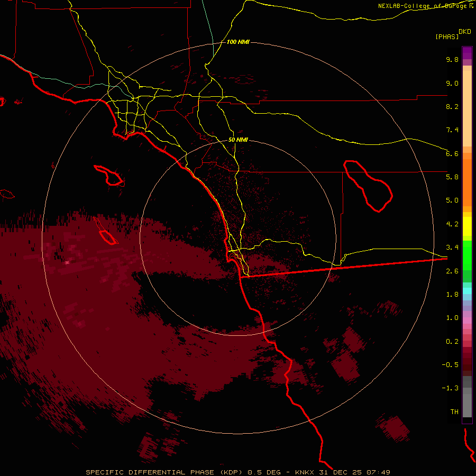Screen dimensions: 476x476
Task: Click the purple segment atop the color bar
Action: tap(467, 53)
